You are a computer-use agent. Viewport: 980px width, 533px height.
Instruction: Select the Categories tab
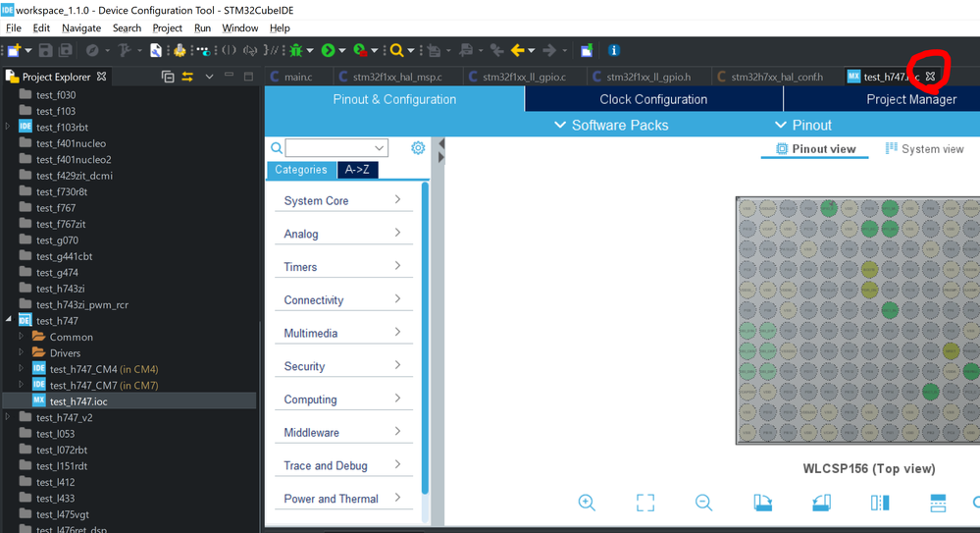pos(301,170)
